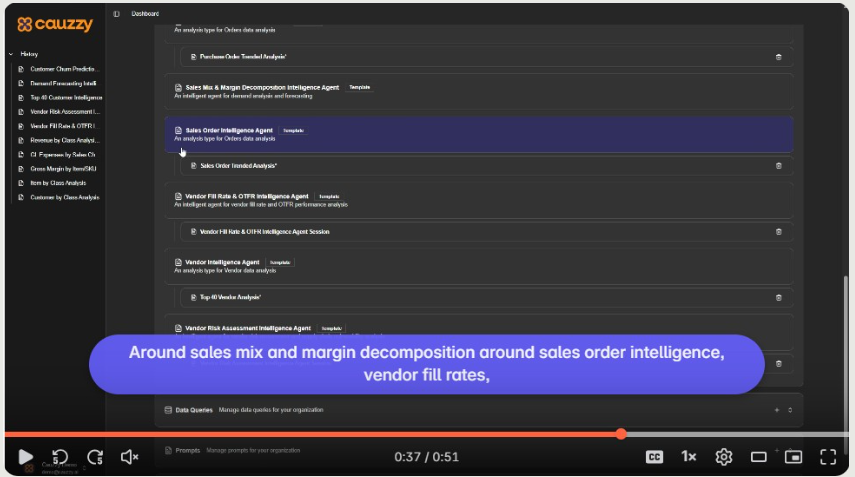Toggle closed captions
Screen dimensions: 855x477
point(654,457)
